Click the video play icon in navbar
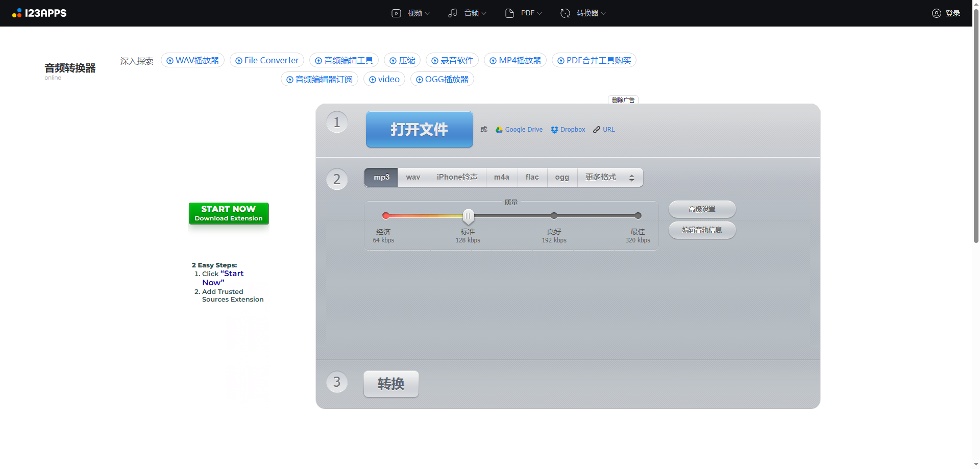Viewport: 980px width, 469px height. 396,13
